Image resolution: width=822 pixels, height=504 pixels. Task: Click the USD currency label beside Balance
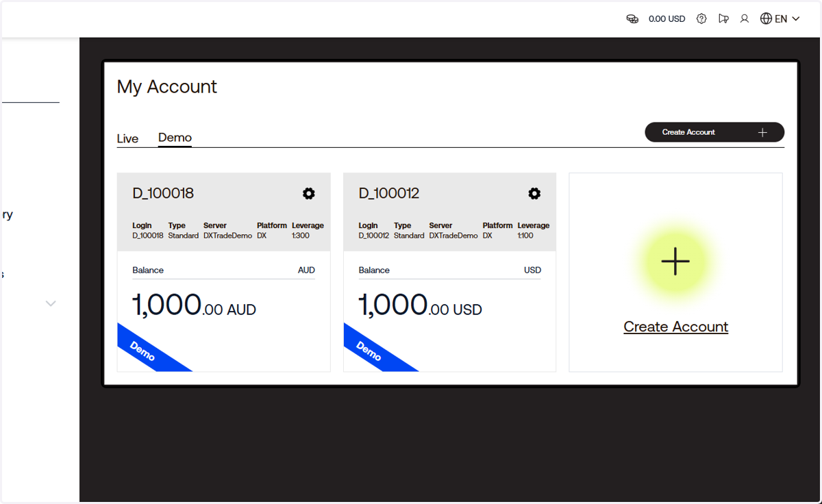point(533,270)
